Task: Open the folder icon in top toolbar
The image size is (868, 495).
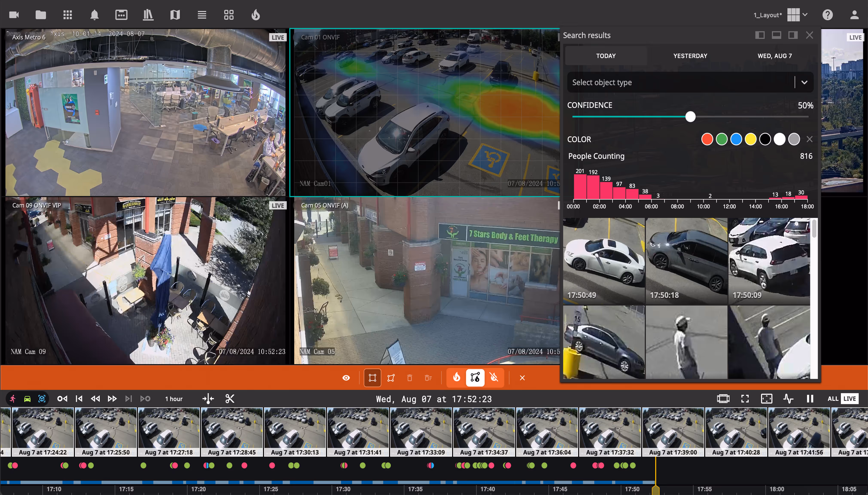Action: click(x=41, y=15)
